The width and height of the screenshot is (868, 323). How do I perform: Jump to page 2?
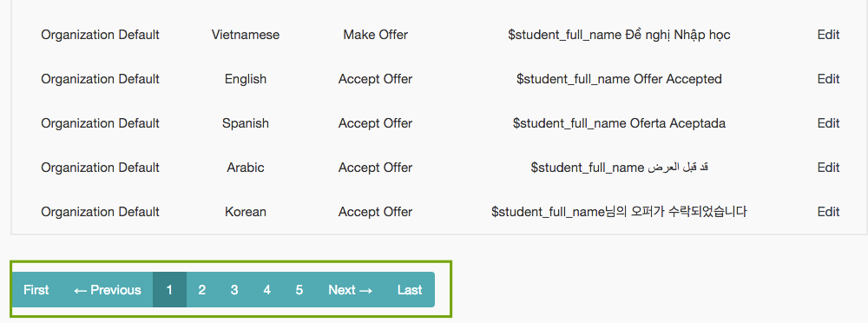tap(202, 290)
